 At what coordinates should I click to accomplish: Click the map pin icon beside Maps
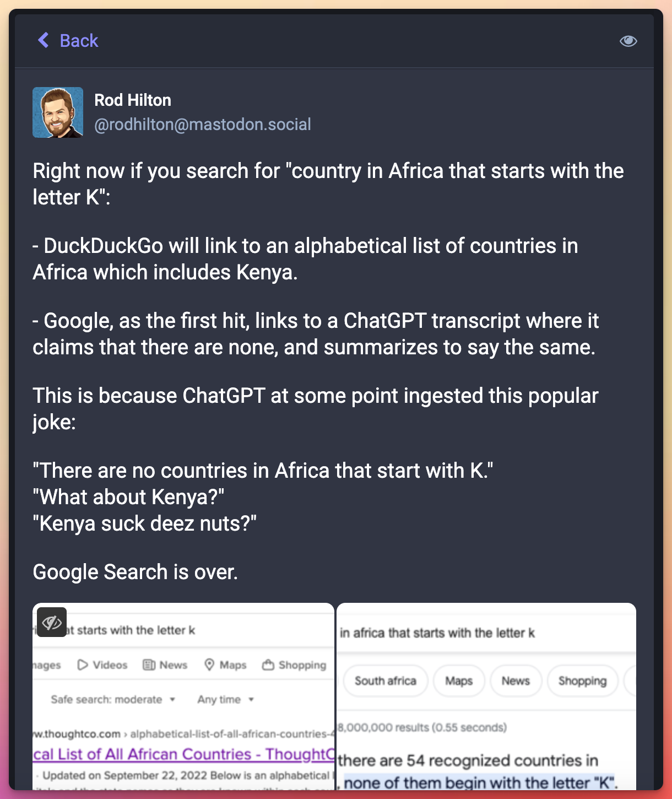209,665
